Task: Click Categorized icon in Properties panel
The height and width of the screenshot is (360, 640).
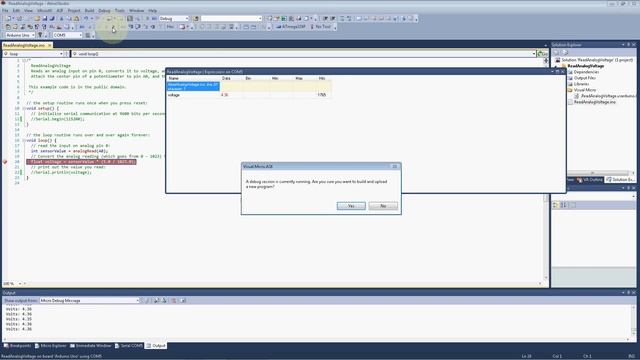Action: pos(556,205)
